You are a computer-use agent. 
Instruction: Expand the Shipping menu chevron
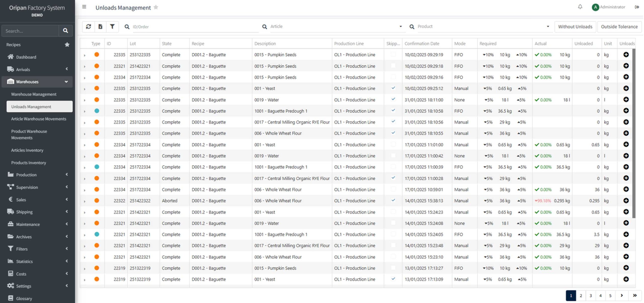pyautogui.click(x=67, y=211)
